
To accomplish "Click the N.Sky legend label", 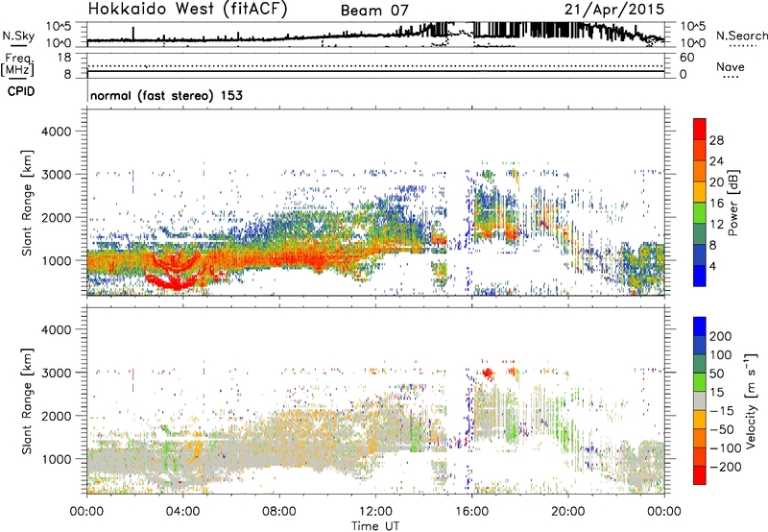I will click(x=18, y=36).
